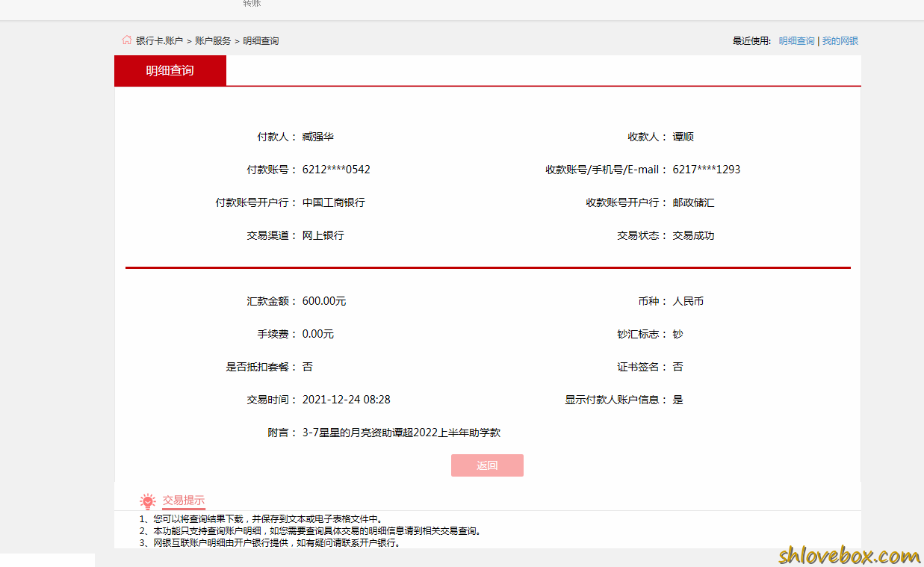Open recently used 明细查询 link
The height and width of the screenshot is (567, 924).
pyautogui.click(x=796, y=41)
